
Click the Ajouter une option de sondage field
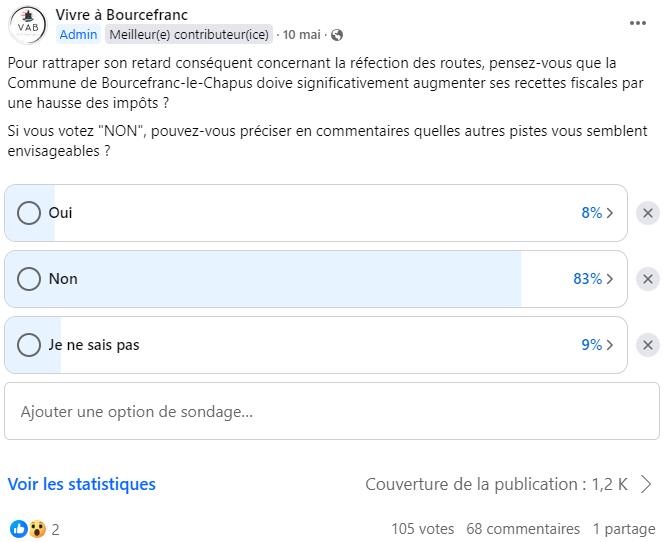pyautogui.click(x=332, y=411)
